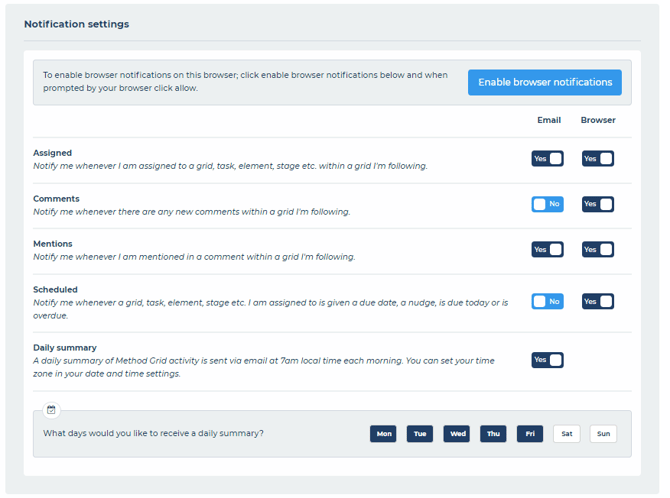
Task: Disable the Daily summary email toggle
Action: click(547, 360)
